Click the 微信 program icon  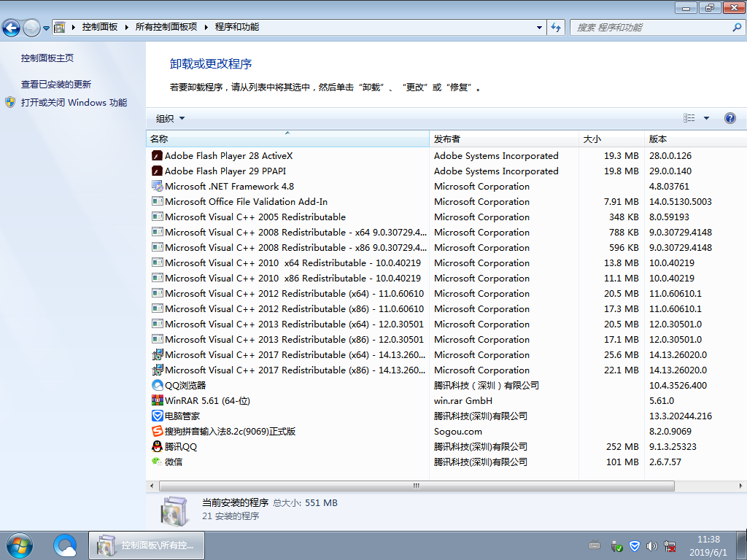tap(158, 462)
